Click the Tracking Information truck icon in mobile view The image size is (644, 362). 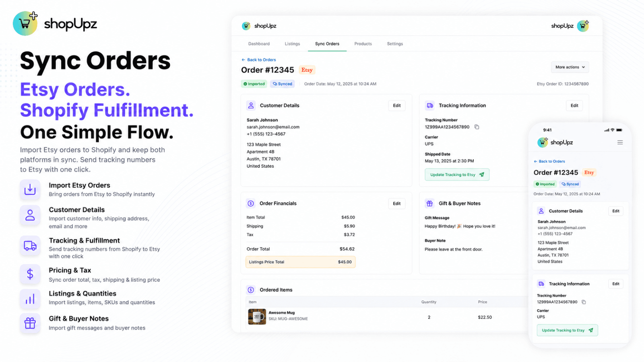[x=541, y=284]
